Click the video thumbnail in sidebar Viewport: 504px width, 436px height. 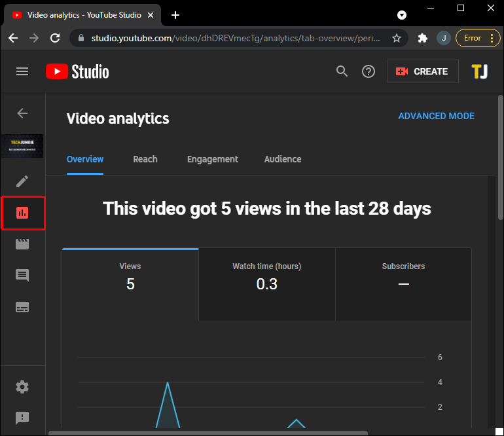point(22,146)
